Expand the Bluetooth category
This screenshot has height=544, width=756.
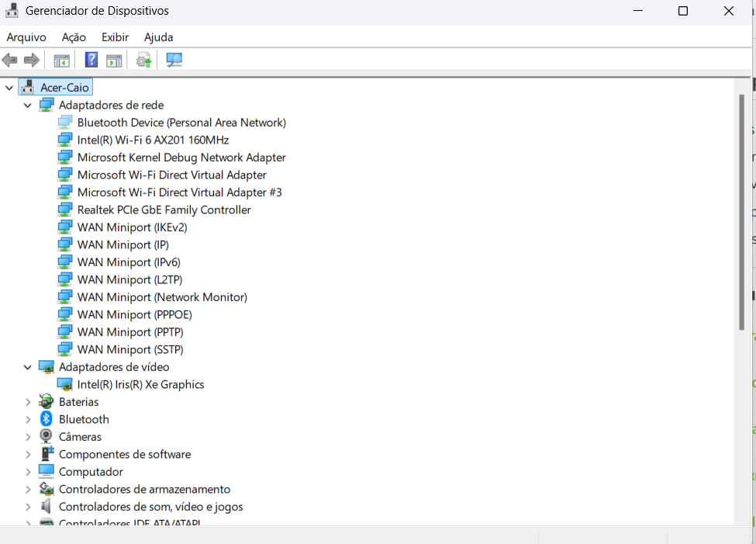coord(28,420)
